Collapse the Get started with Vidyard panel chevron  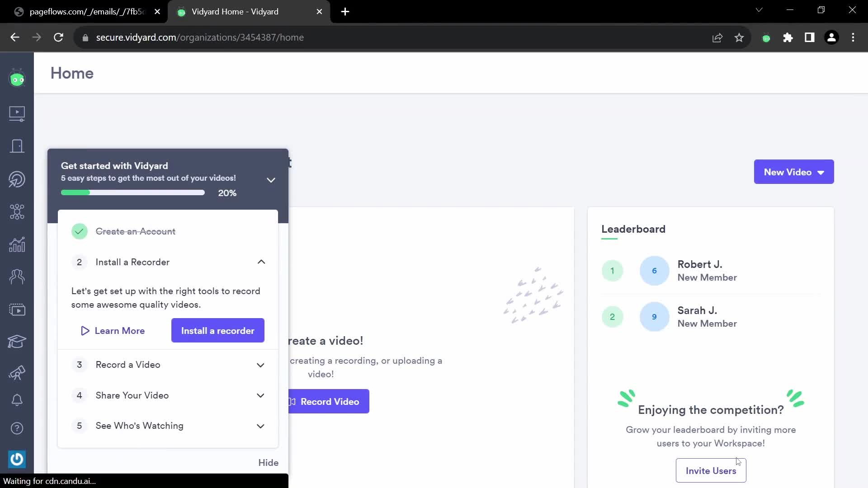[x=271, y=180]
